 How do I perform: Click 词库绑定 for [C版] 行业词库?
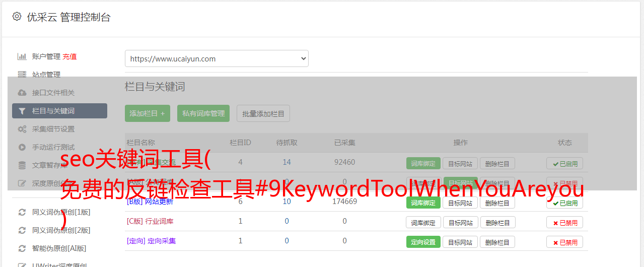tap(423, 222)
